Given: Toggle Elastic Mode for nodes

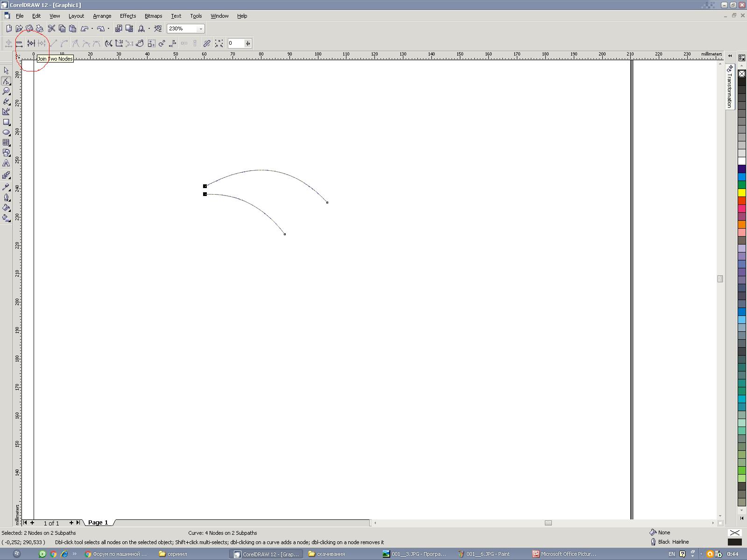Looking at the screenshot, I should [x=207, y=43].
